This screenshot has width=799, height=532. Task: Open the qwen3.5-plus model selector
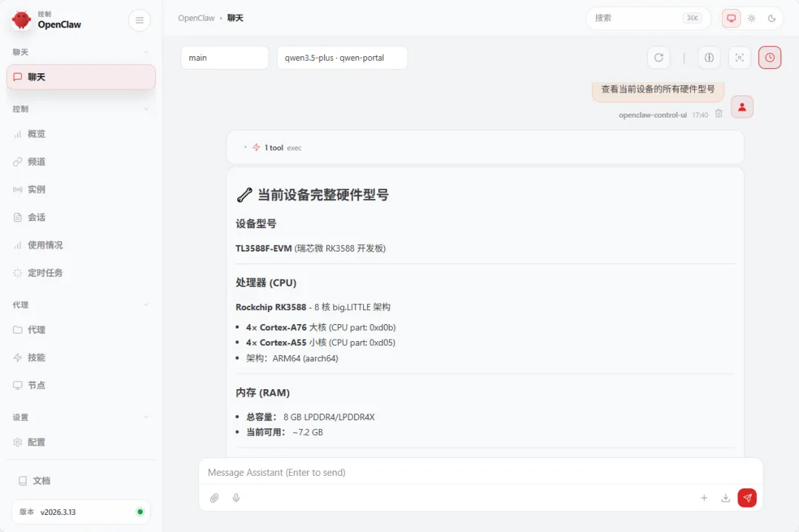(342, 58)
